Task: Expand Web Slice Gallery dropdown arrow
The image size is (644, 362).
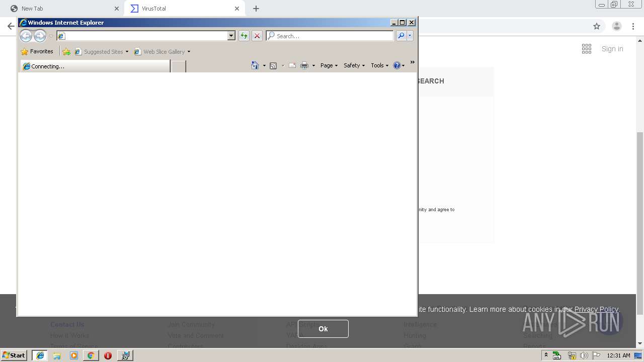Action: pyautogui.click(x=189, y=51)
